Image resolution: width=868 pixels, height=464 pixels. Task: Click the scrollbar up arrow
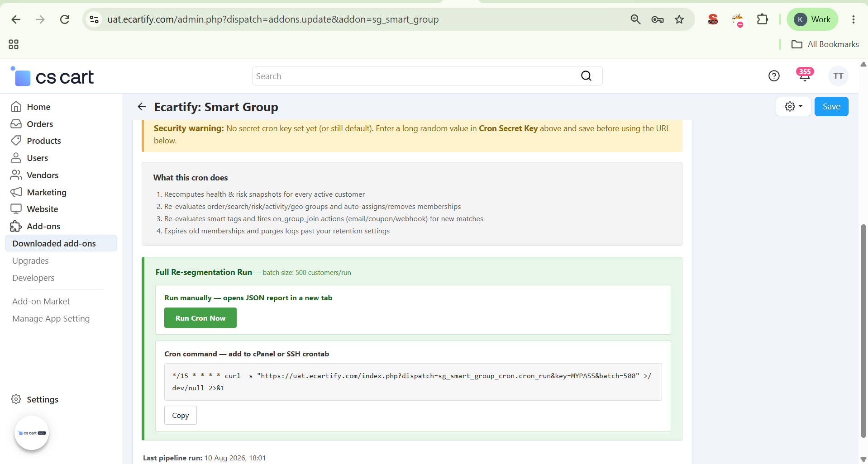(x=863, y=64)
